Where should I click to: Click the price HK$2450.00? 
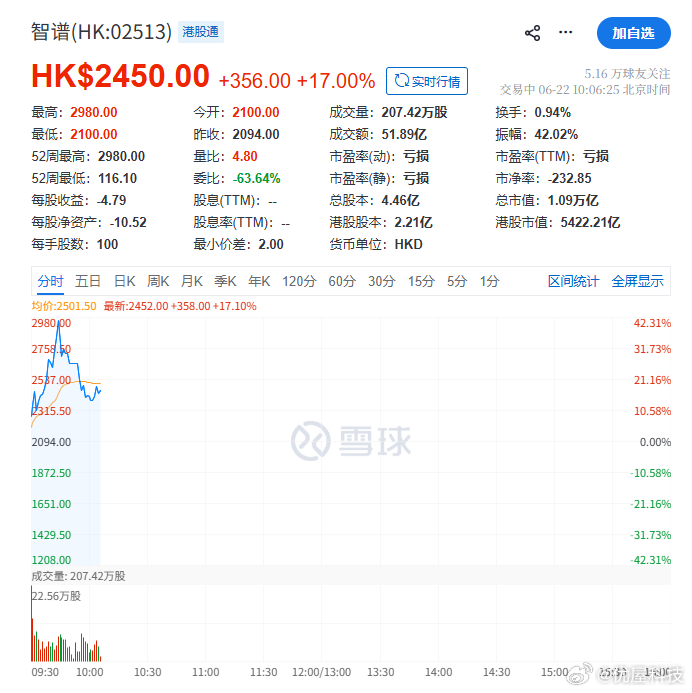tap(120, 76)
